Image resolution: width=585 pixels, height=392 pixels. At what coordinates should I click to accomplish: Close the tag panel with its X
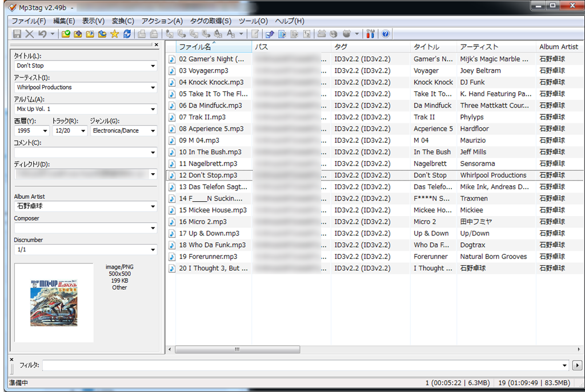(x=157, y=45)
